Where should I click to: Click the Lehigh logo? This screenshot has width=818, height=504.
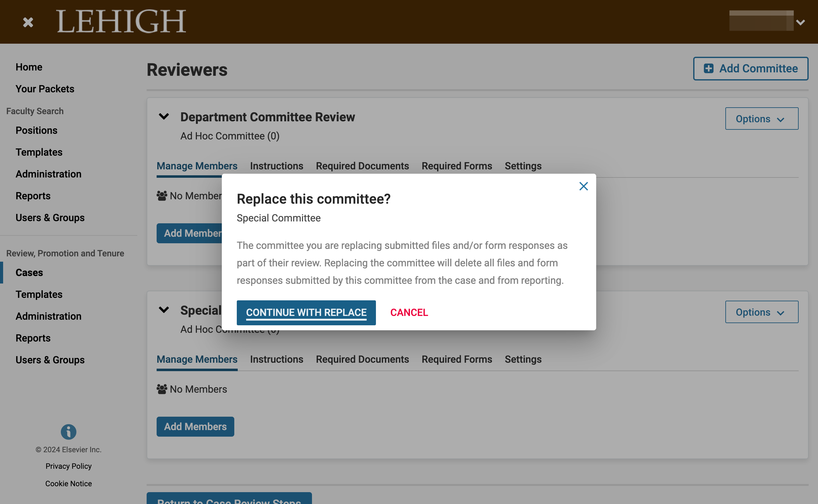121,21
